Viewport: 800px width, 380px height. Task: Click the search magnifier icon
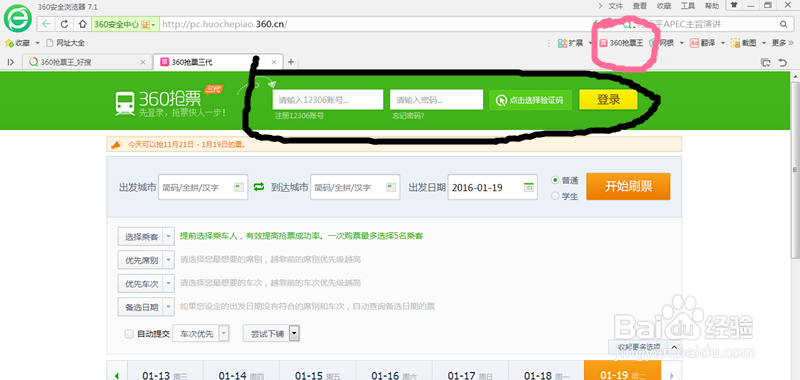(783, 24)
